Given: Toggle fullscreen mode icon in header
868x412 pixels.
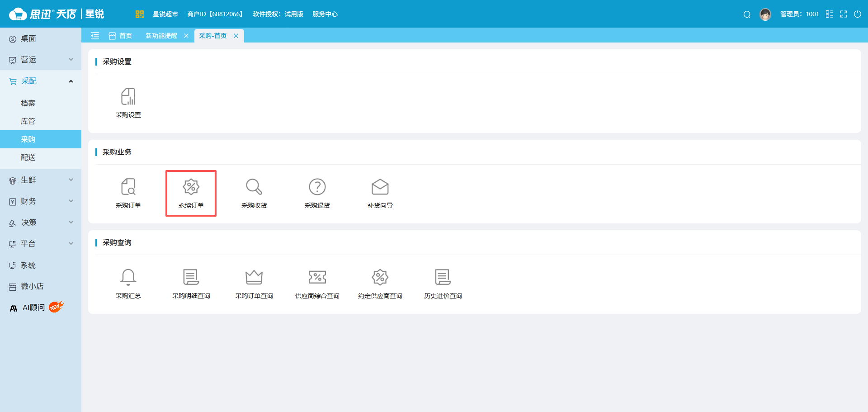Looking at the screenshot, I should click(844, 14).
